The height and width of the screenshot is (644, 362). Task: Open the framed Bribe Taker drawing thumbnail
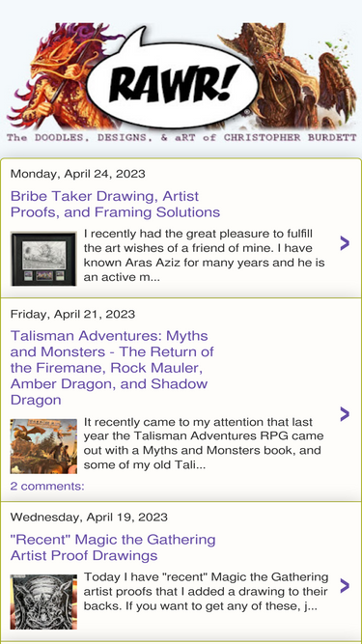[43, 259]
